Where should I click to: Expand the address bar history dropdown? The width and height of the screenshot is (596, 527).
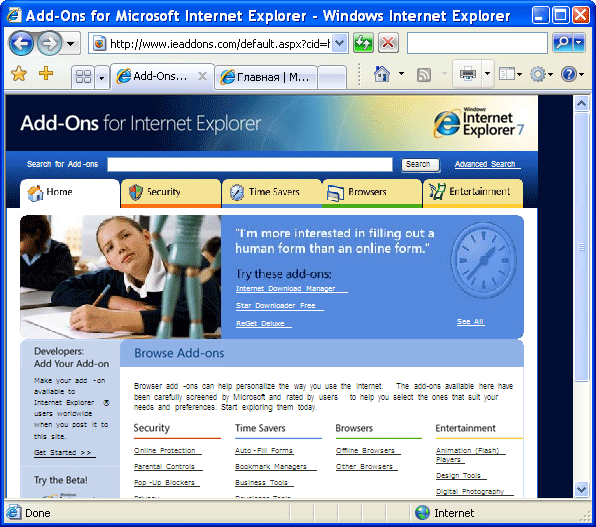[x=339, y=43]
